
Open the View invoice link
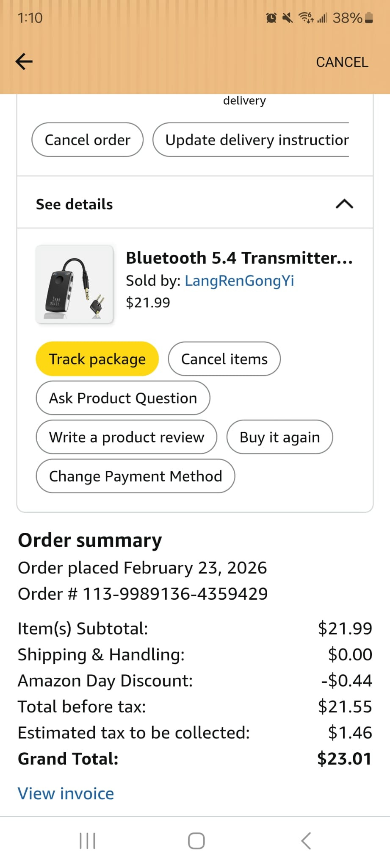tap(66, 793)
